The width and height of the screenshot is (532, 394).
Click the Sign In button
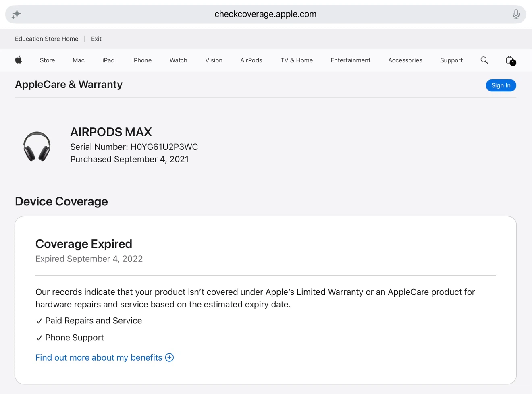(x=501, y=85)
